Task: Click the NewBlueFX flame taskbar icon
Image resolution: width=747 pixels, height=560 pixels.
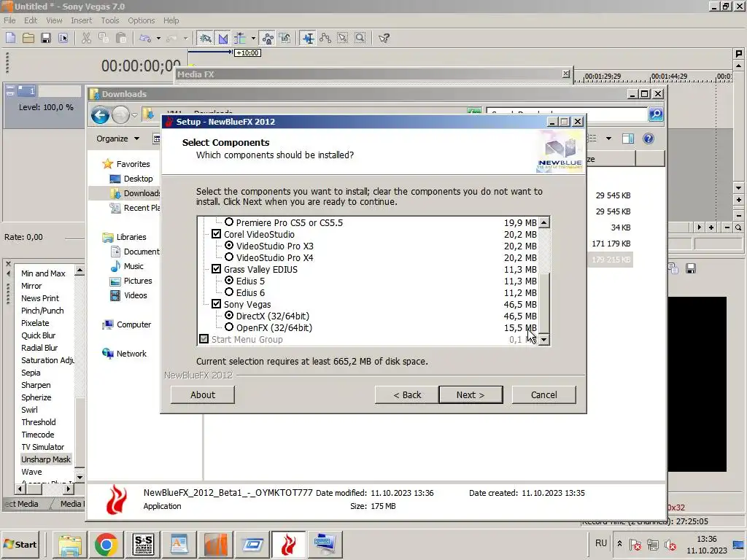Action: click(x=288, y=544)
